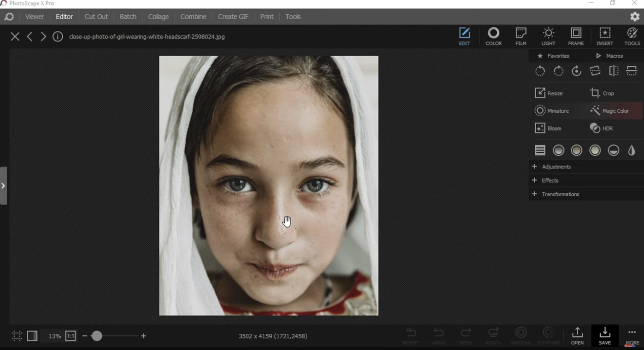Viewport: 644px width, 350px height.
Task: Apply the HDR effect
Action: click(602, 128)
